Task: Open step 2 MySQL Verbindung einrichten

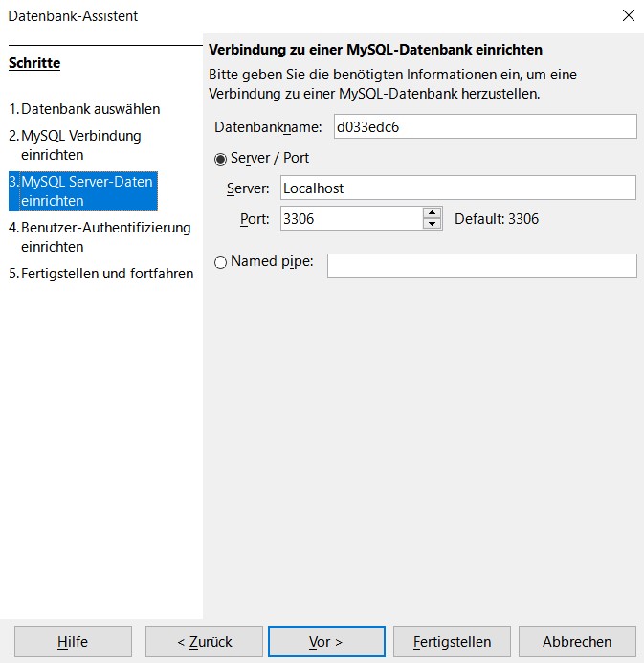Action: (x=80, y=144)
